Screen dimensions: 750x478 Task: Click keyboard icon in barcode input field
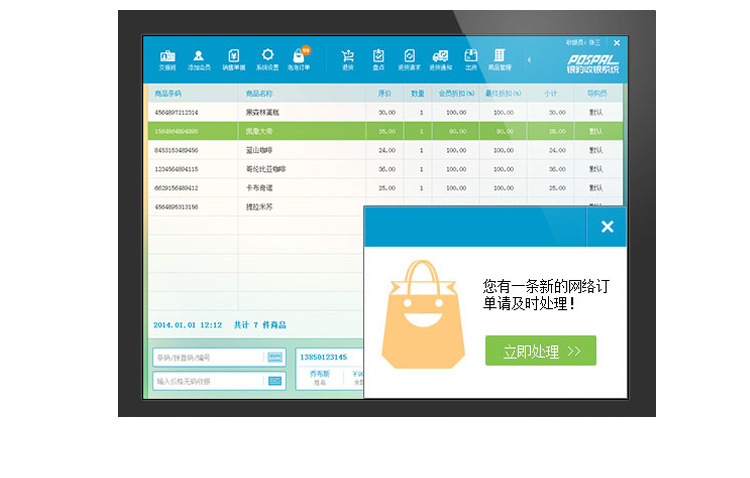click(275, 357)
